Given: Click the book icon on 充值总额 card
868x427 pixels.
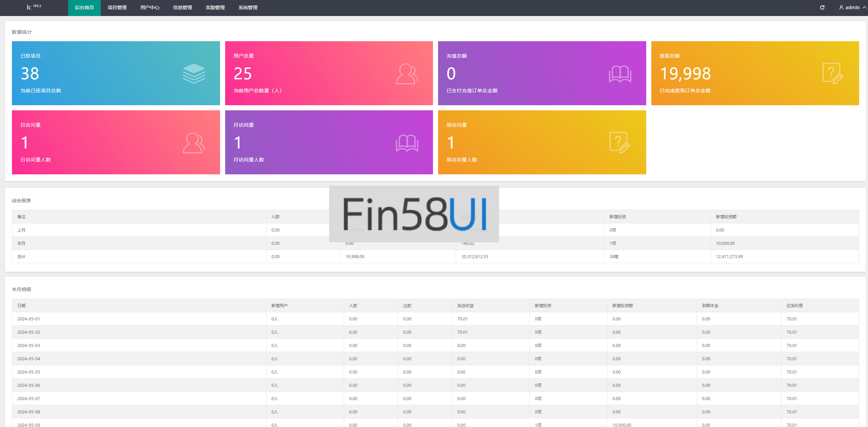Looking at the screenshot, I should coord(620,74).
